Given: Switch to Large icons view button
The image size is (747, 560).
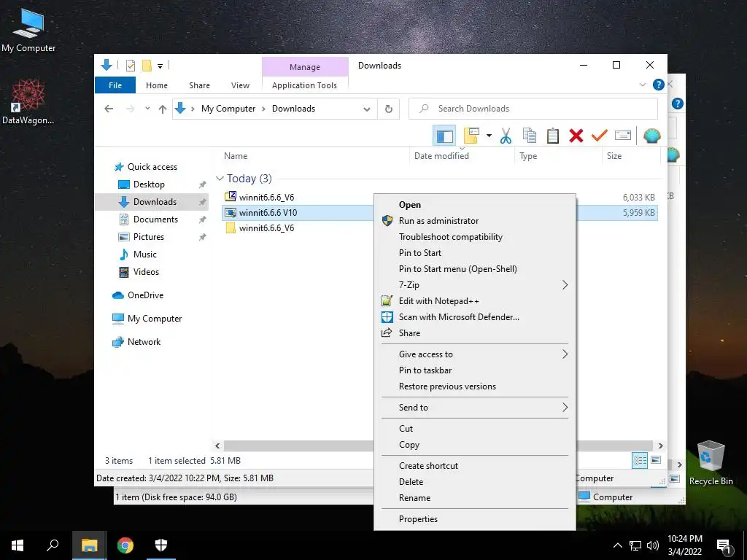Looking at the screenshot, I should pos(656,461).
